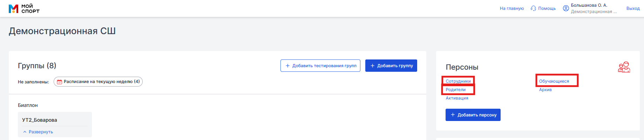Click the user profile avatar icon
644x140 pixels.
pyautogui.click(x=566, y=8)
